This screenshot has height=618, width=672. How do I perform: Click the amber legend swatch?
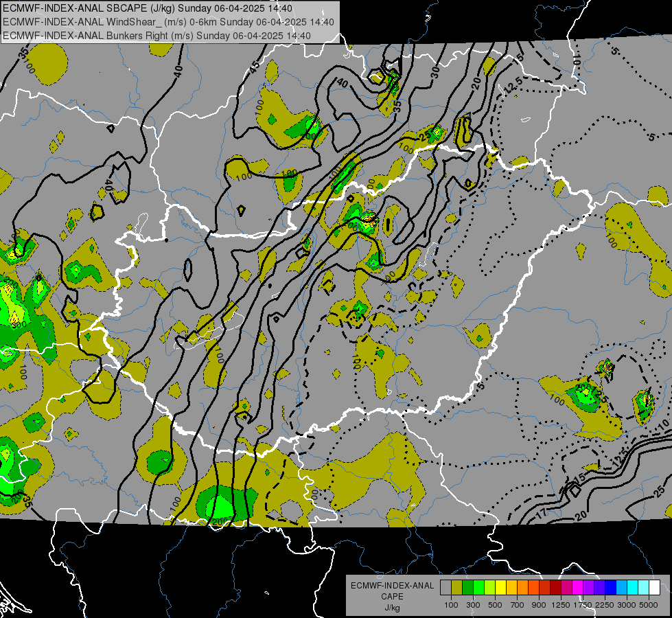[511, 588]
